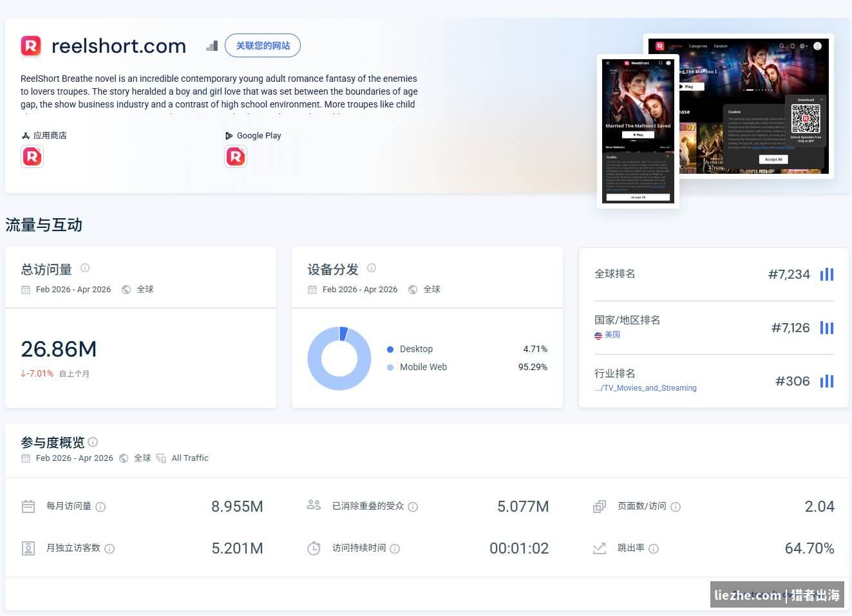Click the bars icon next to #7,234
The height and width of the screenshot is (616, 852).
coord(827,275)
